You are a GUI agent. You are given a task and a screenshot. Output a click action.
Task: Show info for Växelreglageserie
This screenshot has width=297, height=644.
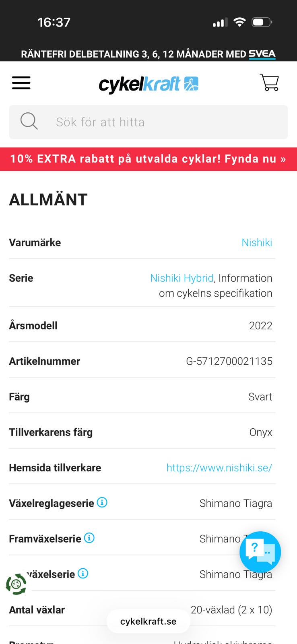[102, 502]
